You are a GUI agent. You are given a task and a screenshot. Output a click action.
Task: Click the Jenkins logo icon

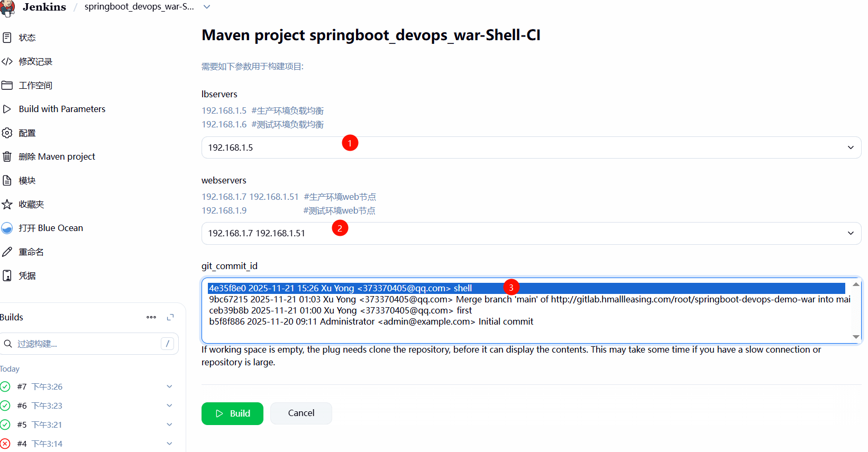tap(8, 7)
